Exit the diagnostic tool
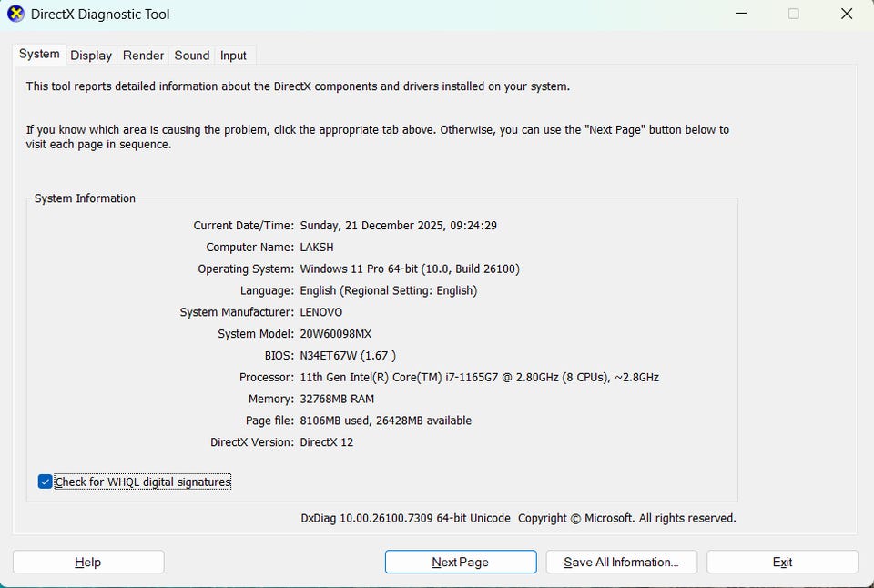874x588 pixels. click(x=782, y=562)
